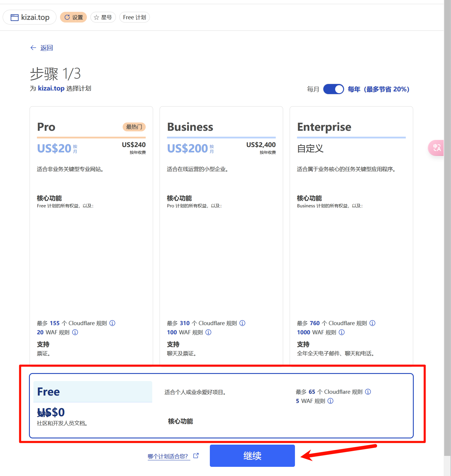Image resolution: width=451 pixels, height=476 pixels.
Task: Click the 每月 label
Action: click(313, 89)
